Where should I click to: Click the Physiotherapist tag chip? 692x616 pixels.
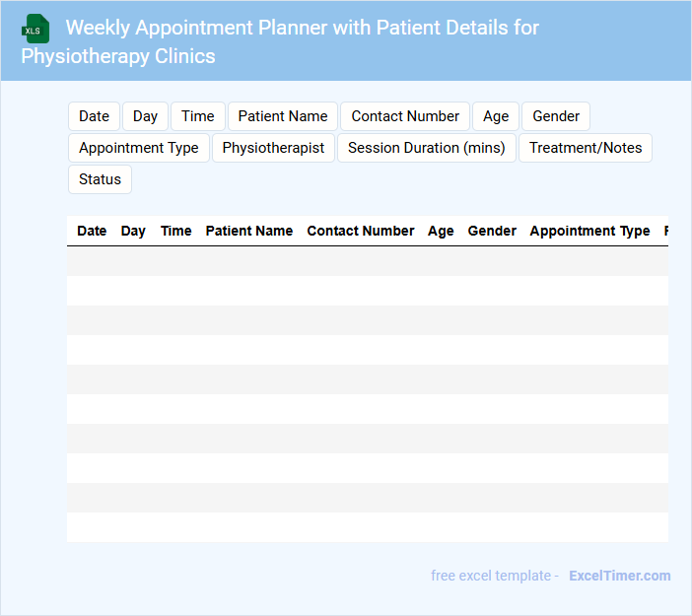pos(273,148)
